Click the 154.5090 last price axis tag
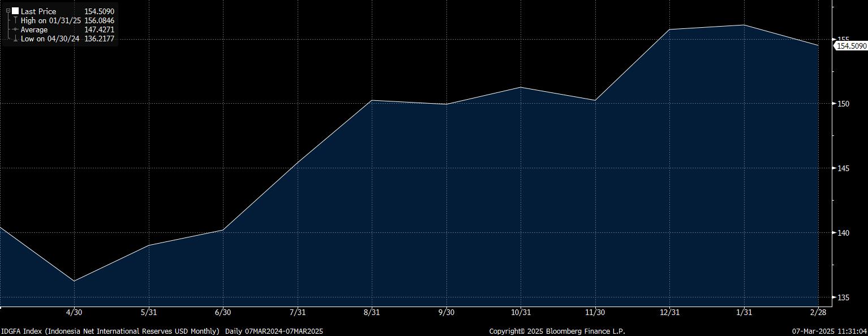Viewport: 868px width, 336px height. (851, 46)
